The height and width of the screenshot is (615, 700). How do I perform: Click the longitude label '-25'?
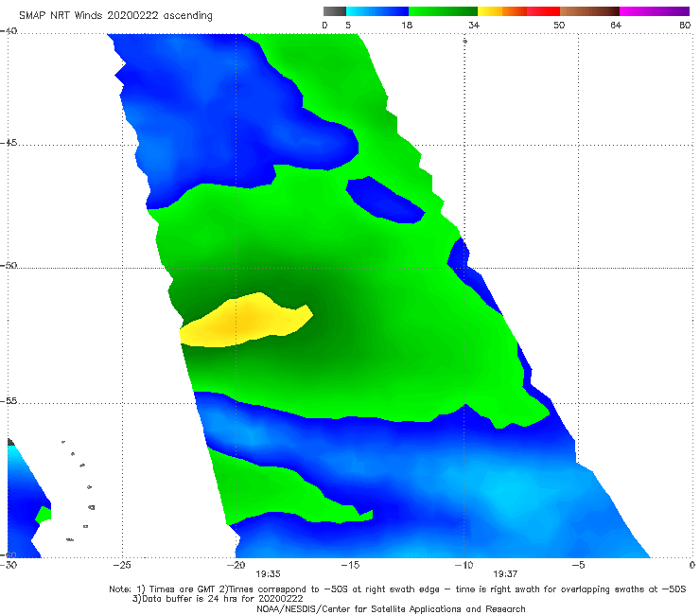coord(122,565)
